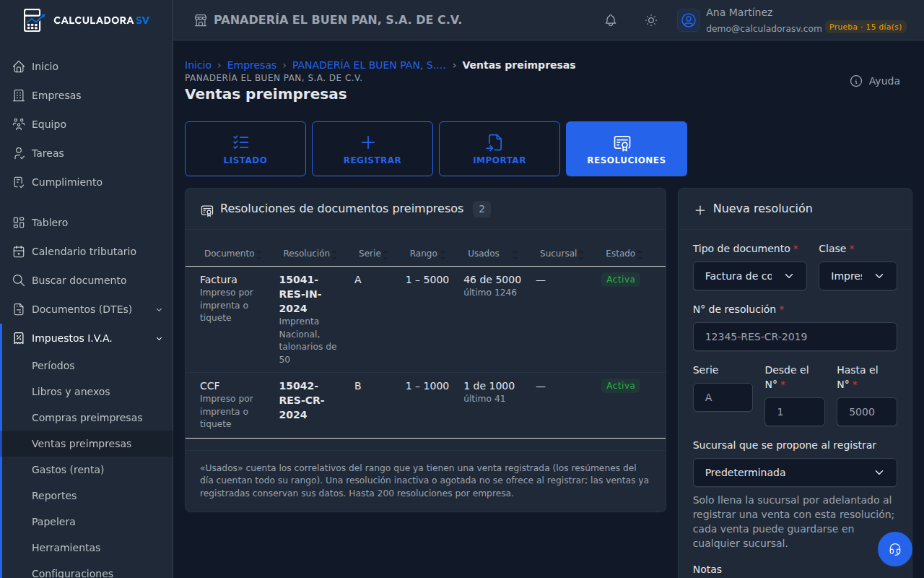This screenshot has height=578, width=924.
Task: Open the Clase dropdown
Action: (858, 276)
